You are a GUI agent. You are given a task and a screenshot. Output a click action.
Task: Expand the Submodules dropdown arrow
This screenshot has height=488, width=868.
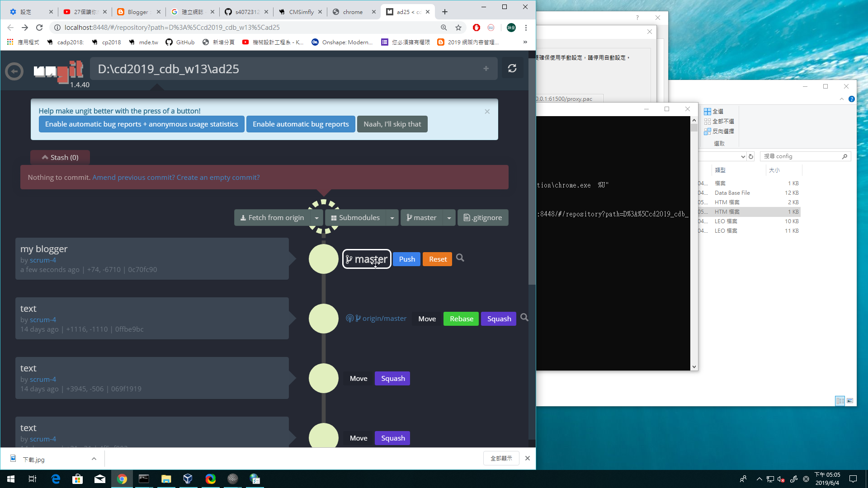[392, 218]
